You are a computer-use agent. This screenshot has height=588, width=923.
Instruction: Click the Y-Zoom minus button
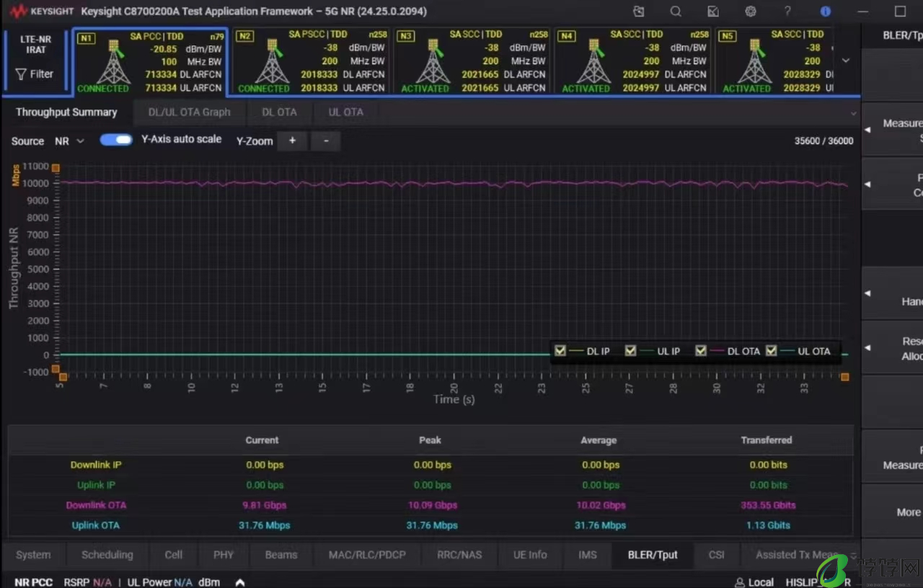tap(326, 141)
